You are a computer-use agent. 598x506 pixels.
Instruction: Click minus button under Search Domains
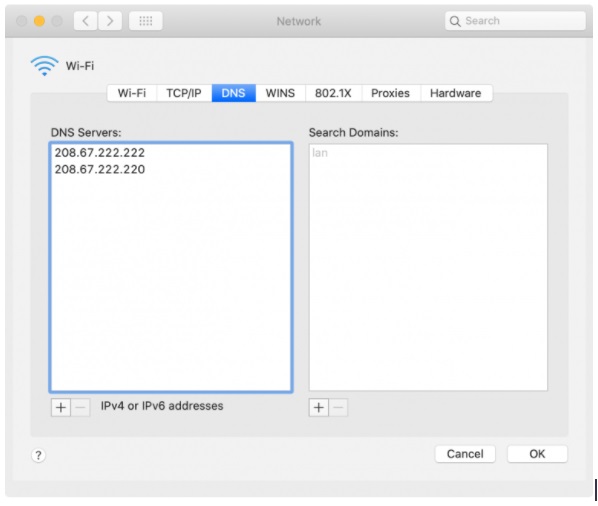pos(338,407)
